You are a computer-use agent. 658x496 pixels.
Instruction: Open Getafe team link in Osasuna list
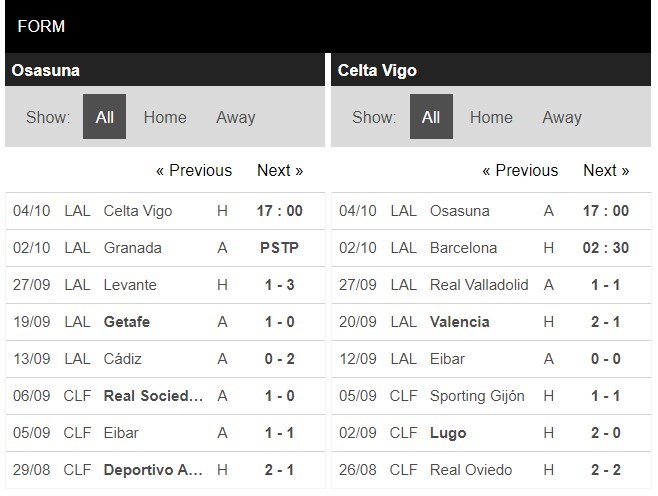pyautogui.click(x=127, y=322)
